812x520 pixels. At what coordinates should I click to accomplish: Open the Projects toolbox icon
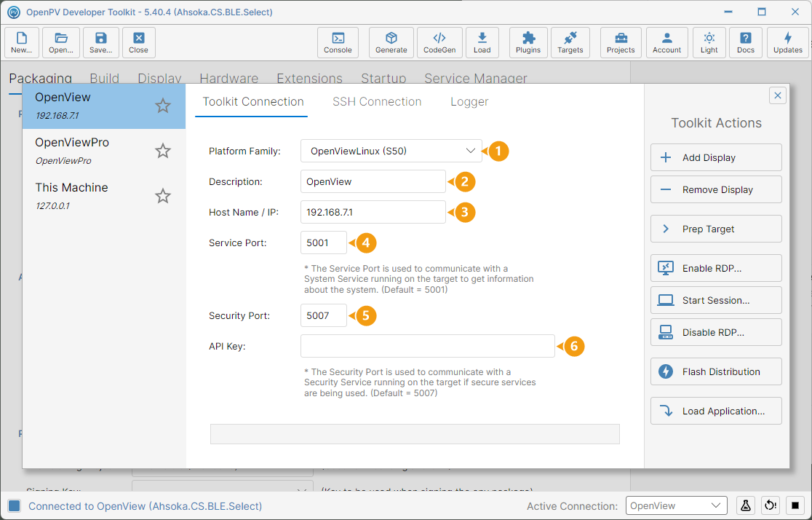(621, 42)
